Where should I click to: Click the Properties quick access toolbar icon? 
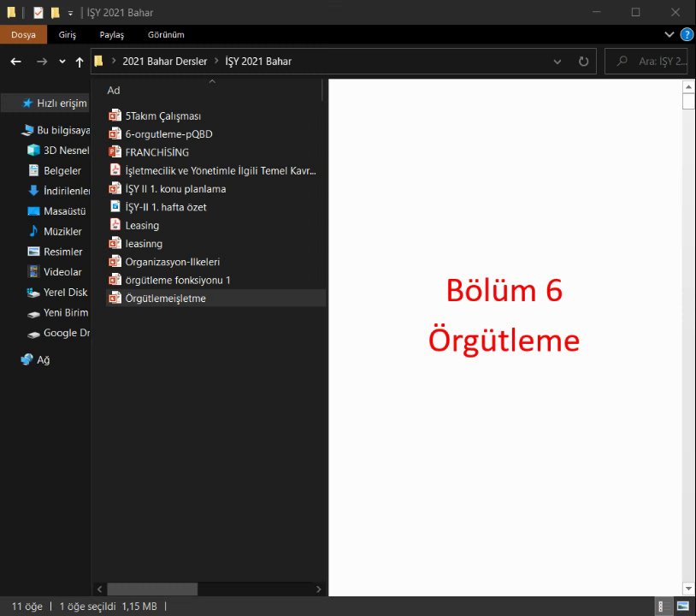click(x=38, y=13)
